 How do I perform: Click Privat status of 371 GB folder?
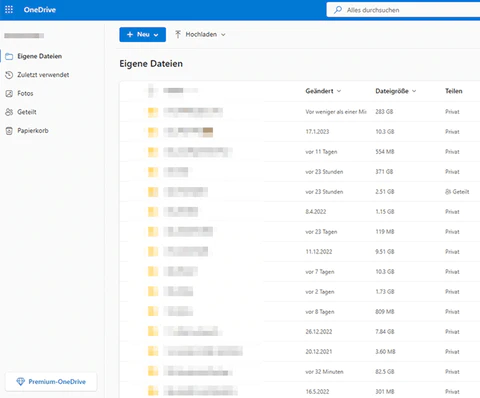pos(452,172)
